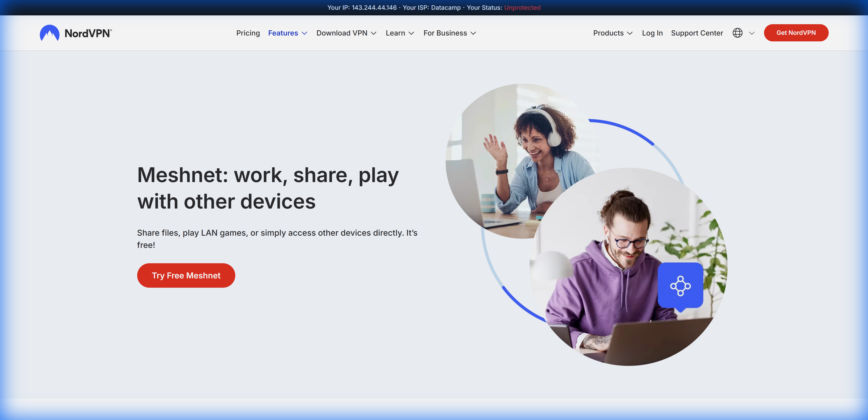Click the red Unprotected status text
This screenshot has width=868, height=420.
point(522,7)
